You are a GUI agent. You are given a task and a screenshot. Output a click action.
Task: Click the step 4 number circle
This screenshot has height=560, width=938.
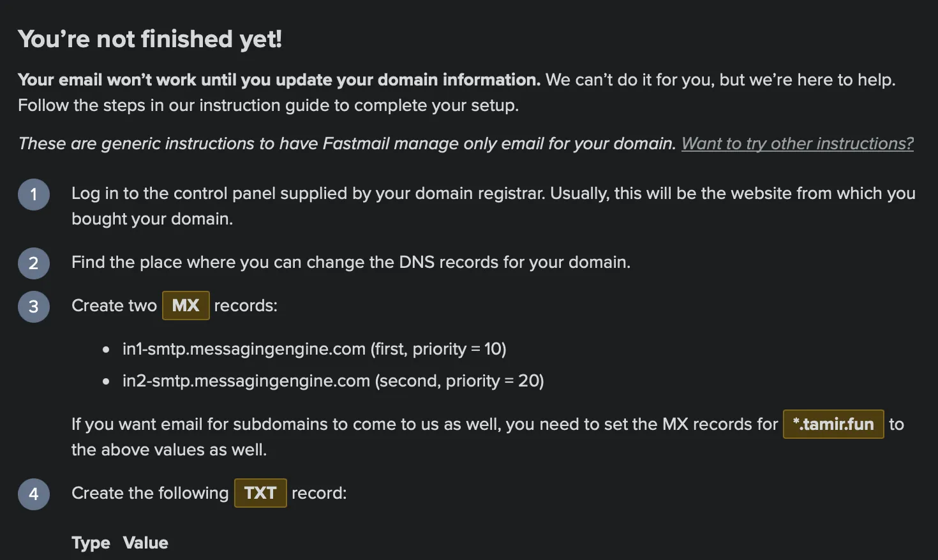click(34, 494)
